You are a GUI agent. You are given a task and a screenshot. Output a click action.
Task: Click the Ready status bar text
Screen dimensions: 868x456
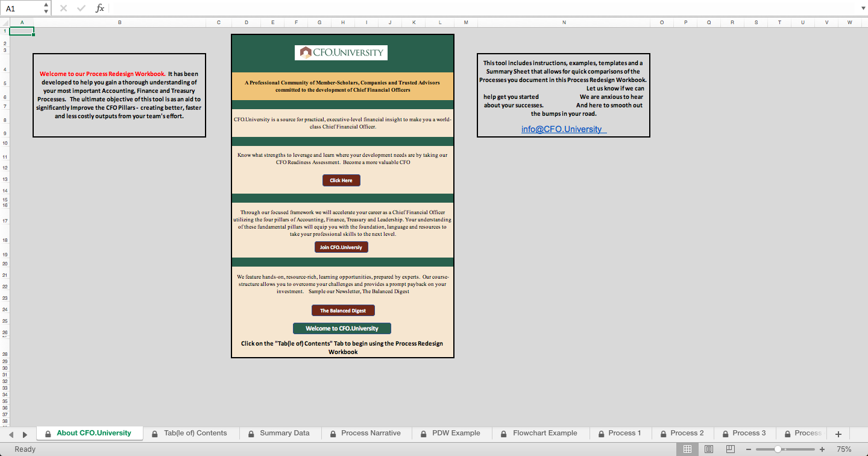click(25, 449)
